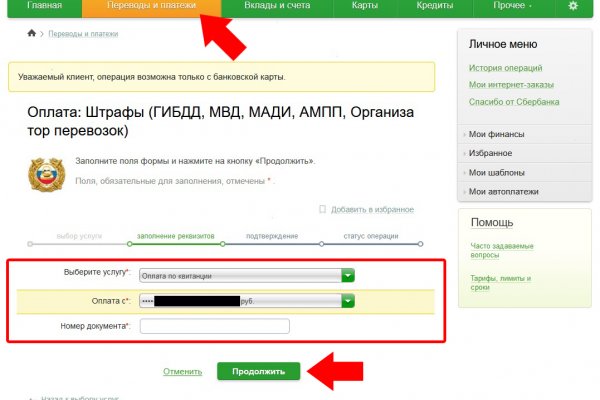Expand the 'Мои шаблоны' section

[x=496, y=172]
